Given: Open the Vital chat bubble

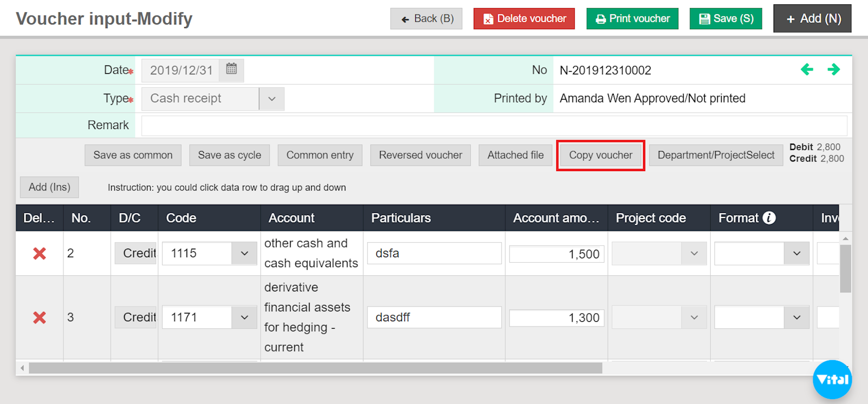Looking at the screenshot, I should (x=832, y=379).
